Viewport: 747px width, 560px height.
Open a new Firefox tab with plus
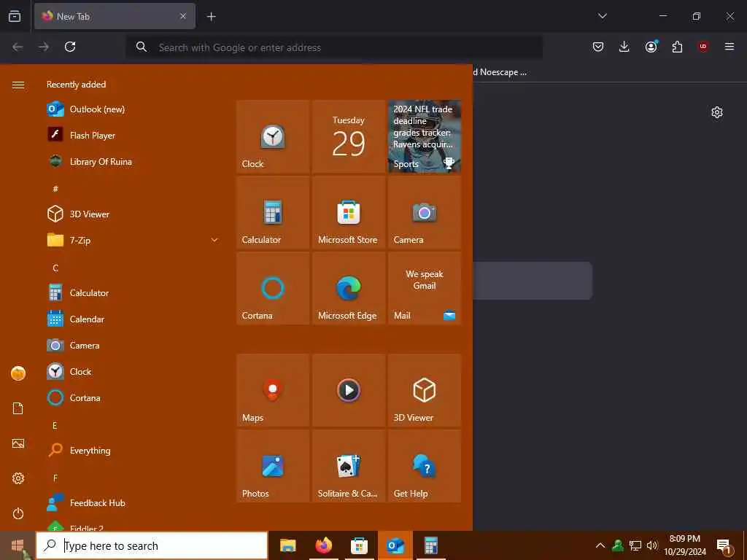[211, 17]
